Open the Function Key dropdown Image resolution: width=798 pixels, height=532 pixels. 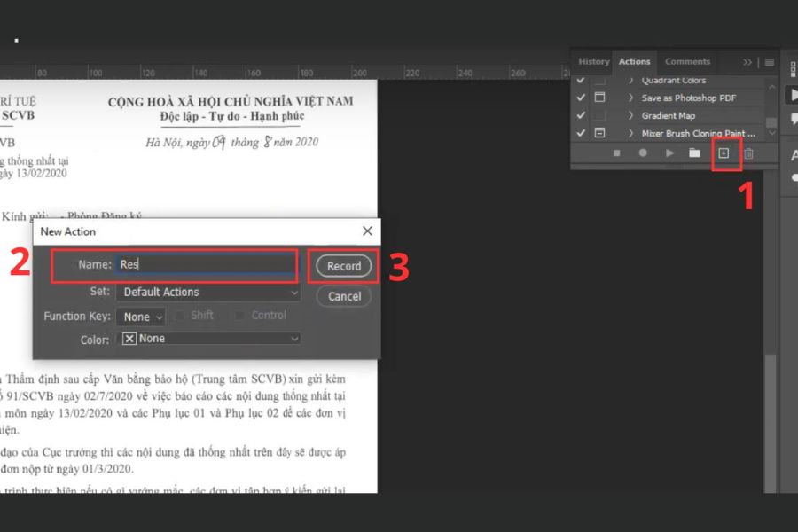[x=142, y=317]
